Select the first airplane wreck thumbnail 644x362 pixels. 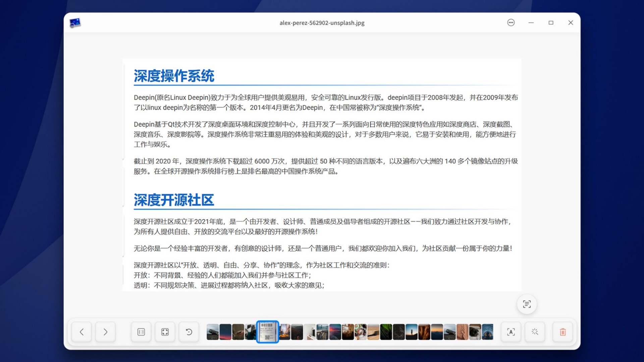coord(213,332)
